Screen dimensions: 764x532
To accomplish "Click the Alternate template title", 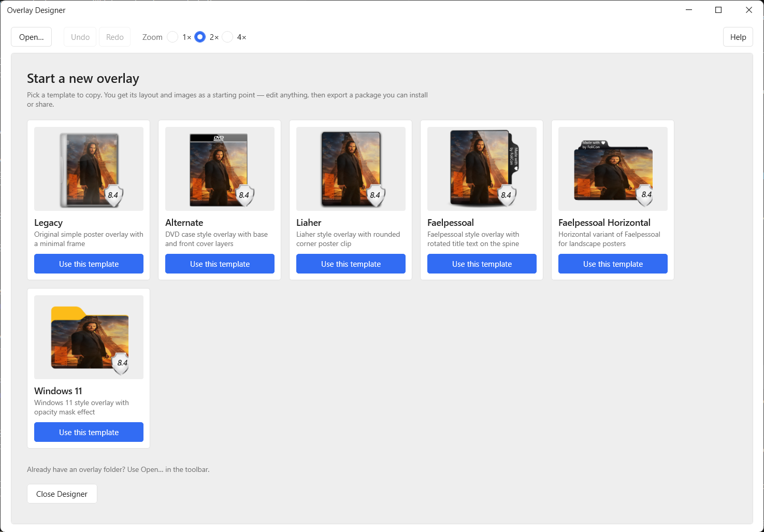I will click(x=184, y=223).
